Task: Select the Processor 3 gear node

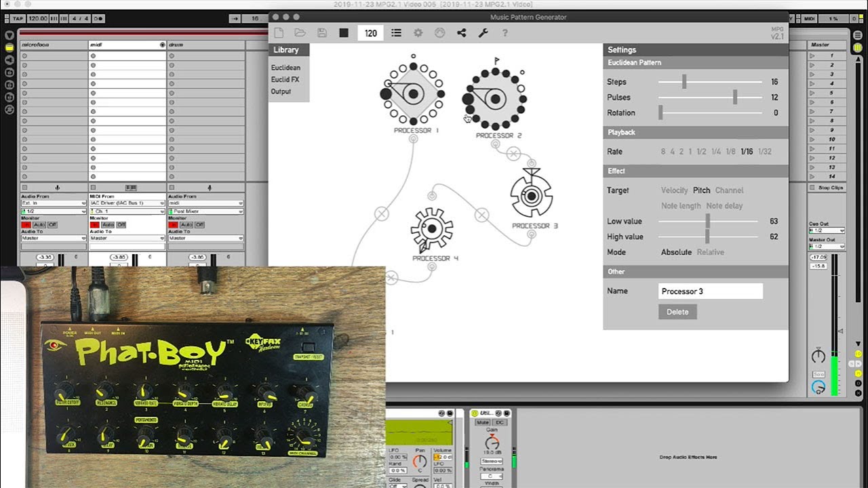Action: coord(532,196)
